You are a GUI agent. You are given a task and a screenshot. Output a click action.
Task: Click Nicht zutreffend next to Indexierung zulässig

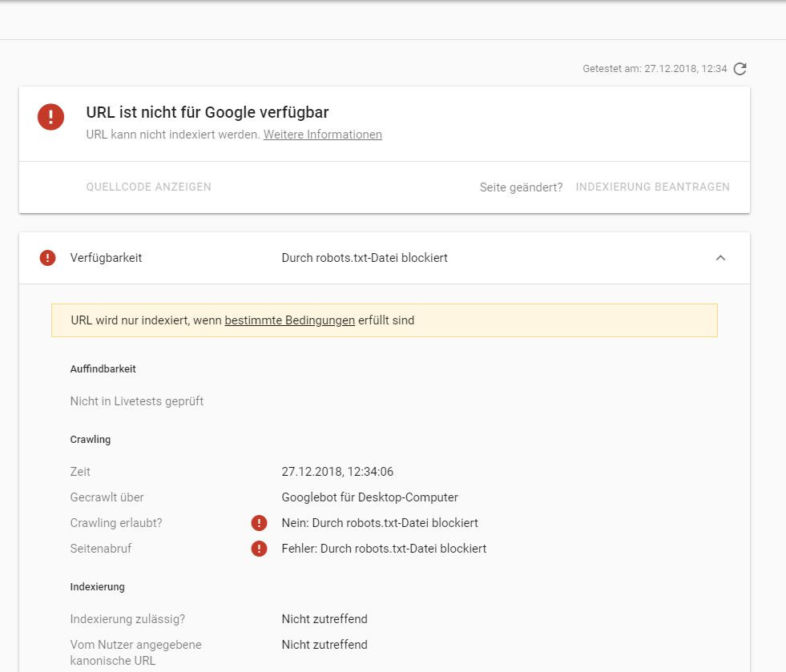point(324,619)
